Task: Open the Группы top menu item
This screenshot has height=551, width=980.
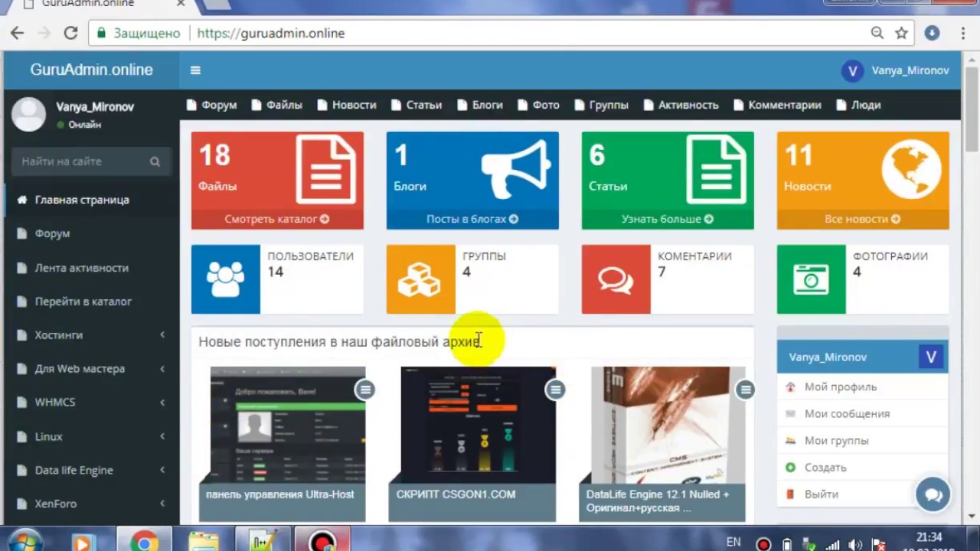Action: point(602,105)
